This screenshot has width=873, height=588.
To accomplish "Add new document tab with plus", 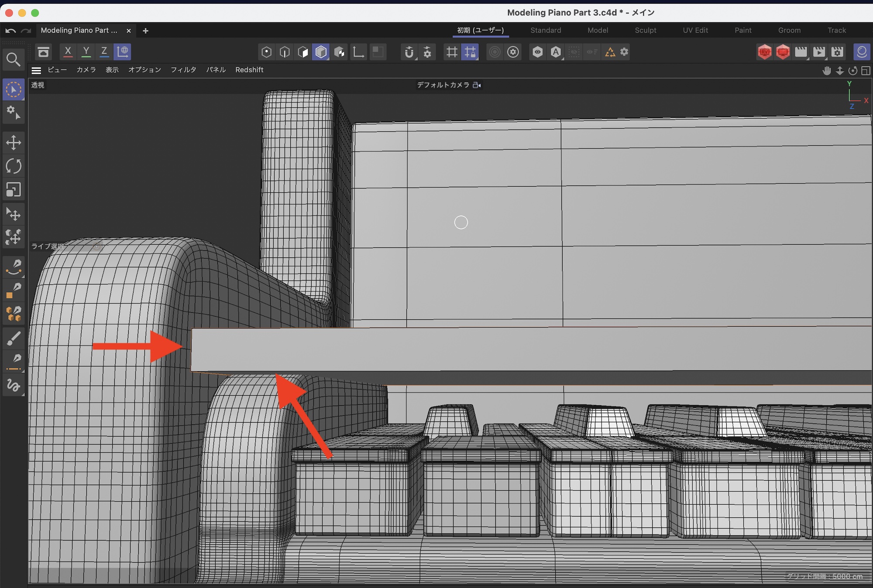I will pyautogui.click(x=146, y=31).
